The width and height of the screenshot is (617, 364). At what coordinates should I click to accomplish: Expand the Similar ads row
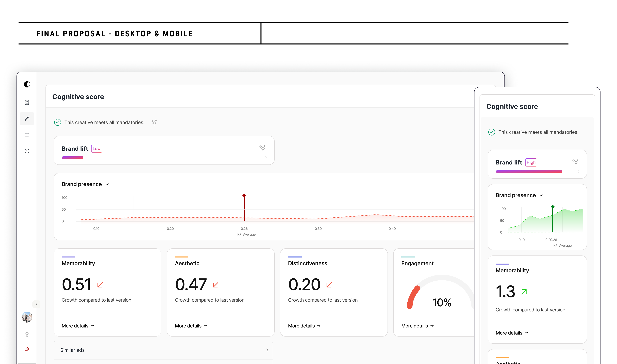(x=267, y=350)
